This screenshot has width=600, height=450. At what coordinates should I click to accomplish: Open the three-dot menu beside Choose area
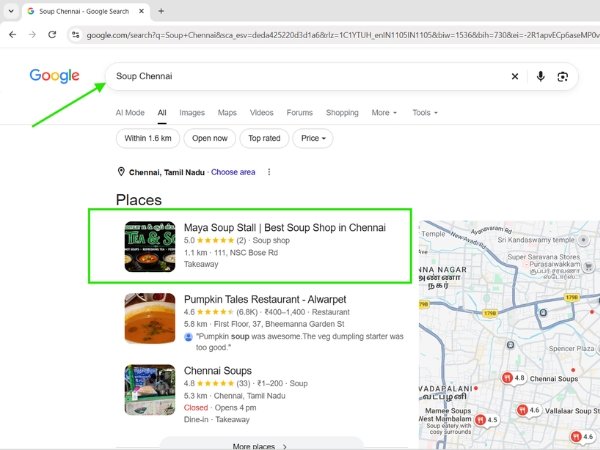[x=269, y=172]
